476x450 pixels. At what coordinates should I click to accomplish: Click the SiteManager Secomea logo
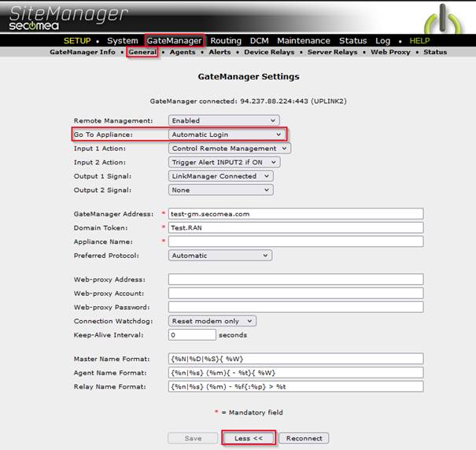click(x=68, y=18)
